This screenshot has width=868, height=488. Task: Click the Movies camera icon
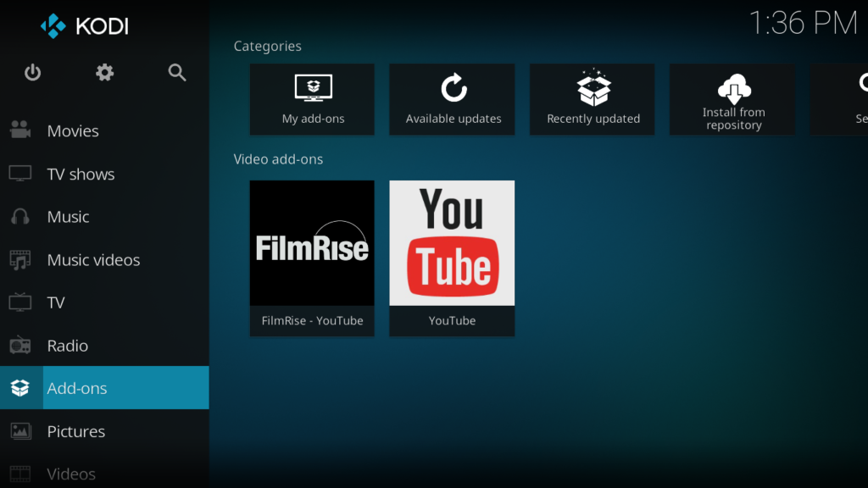(20, 130)
